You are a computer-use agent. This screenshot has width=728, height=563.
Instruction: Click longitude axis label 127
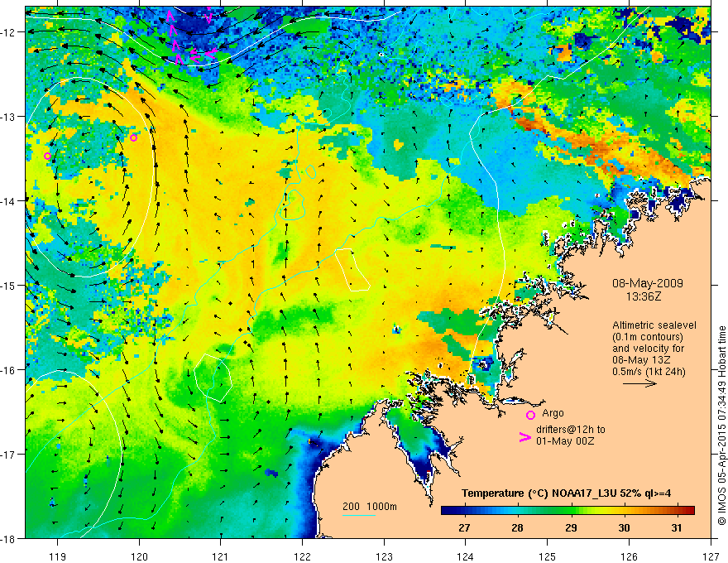[x=711, y=556]
